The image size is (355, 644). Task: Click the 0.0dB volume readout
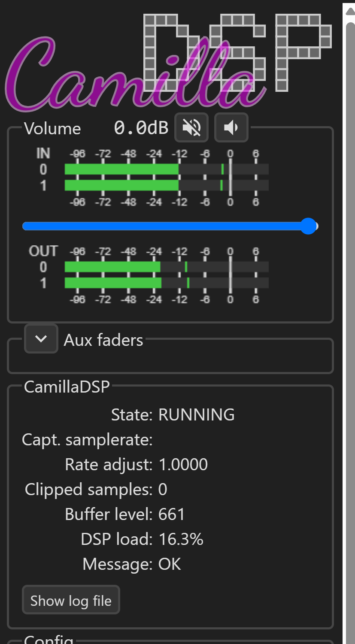pos(141,128)
